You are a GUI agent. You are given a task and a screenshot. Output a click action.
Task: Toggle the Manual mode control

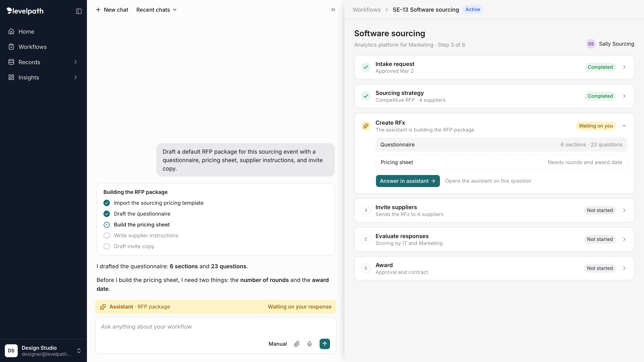click(278, 344)
